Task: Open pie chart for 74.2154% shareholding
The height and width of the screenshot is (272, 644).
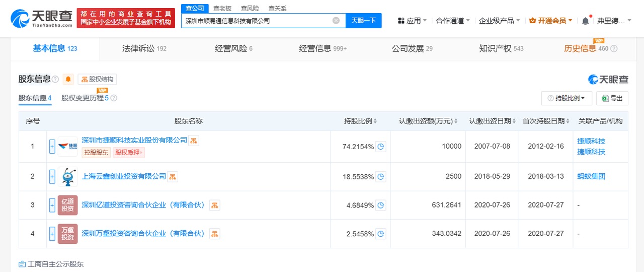Action: pos(381,147)
